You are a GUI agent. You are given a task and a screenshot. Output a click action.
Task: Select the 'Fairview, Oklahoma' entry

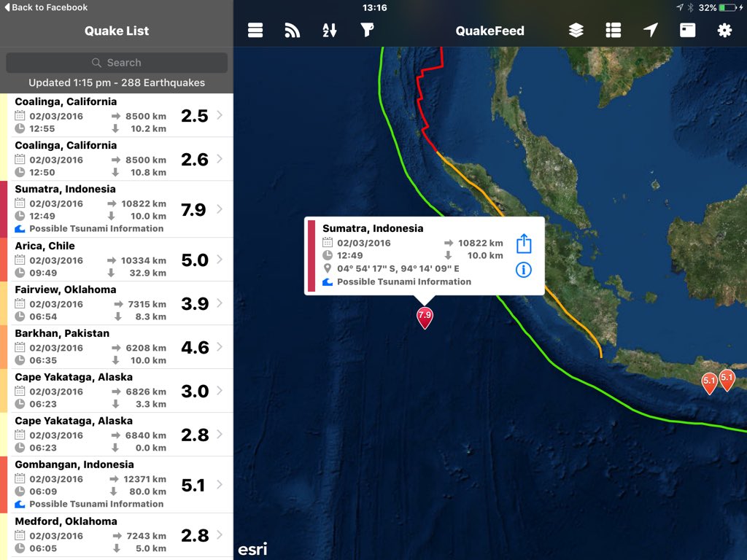tap(117, 303)
